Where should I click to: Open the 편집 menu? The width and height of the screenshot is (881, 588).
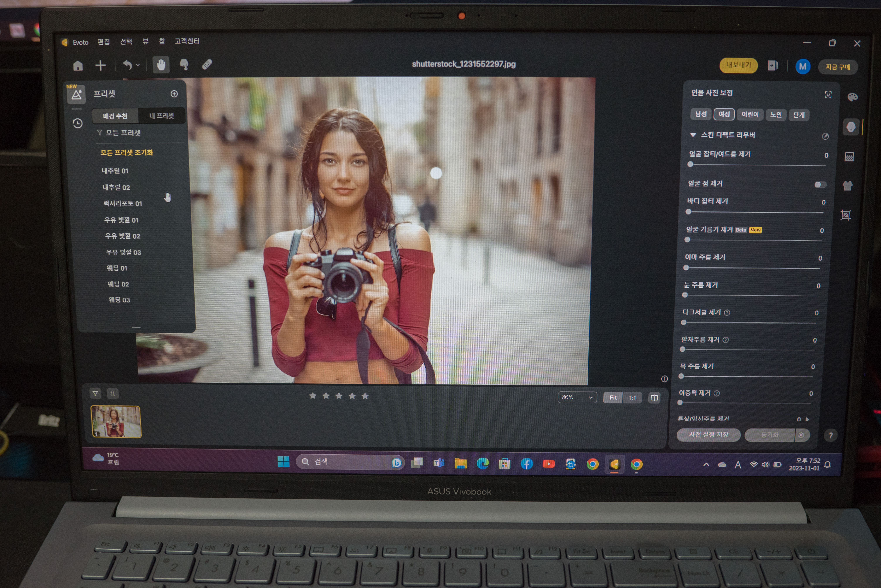[x=104, y=42]
